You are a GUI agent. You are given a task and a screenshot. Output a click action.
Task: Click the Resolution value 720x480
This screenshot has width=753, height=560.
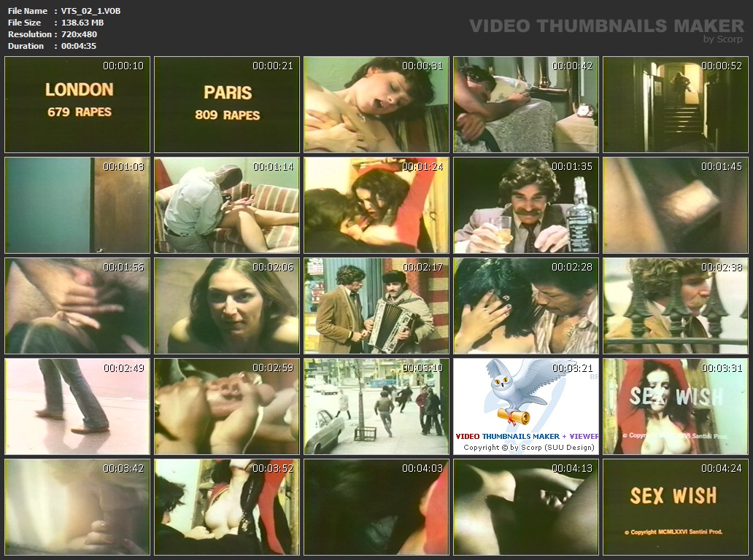79,34
